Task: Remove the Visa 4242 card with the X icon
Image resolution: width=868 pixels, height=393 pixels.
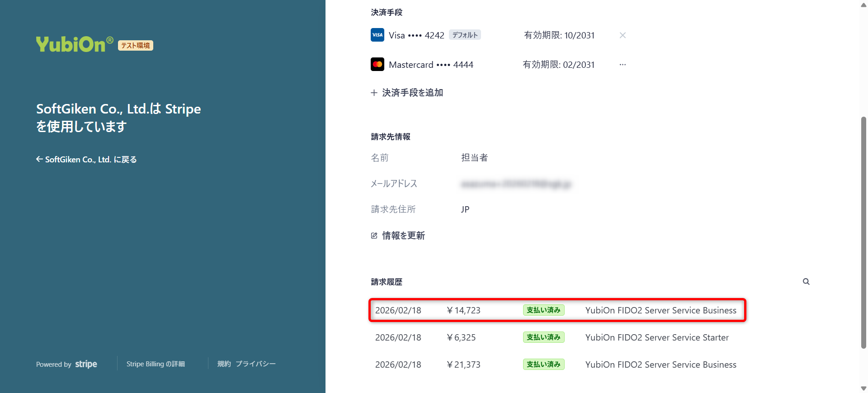Action: click(x=623, y=35)
